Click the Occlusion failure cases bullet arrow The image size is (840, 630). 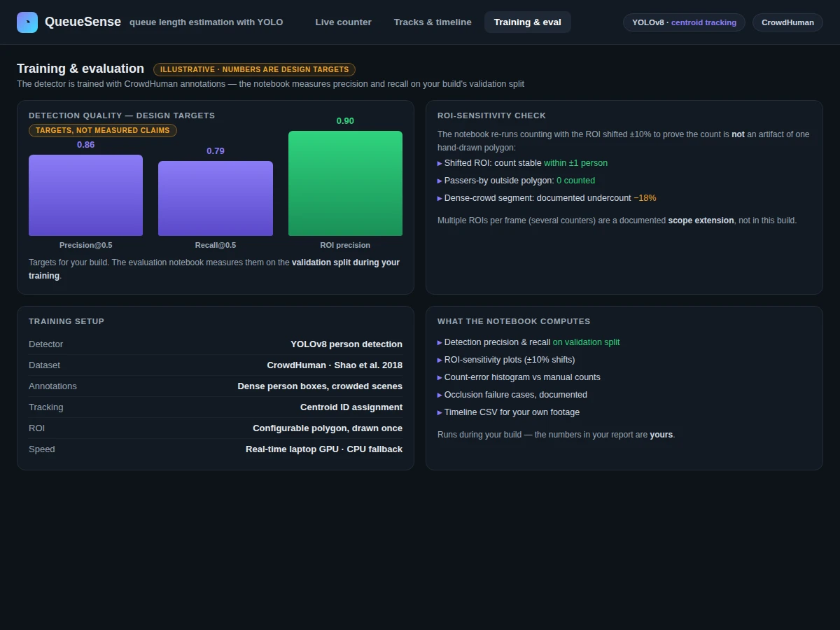[440, 395]
